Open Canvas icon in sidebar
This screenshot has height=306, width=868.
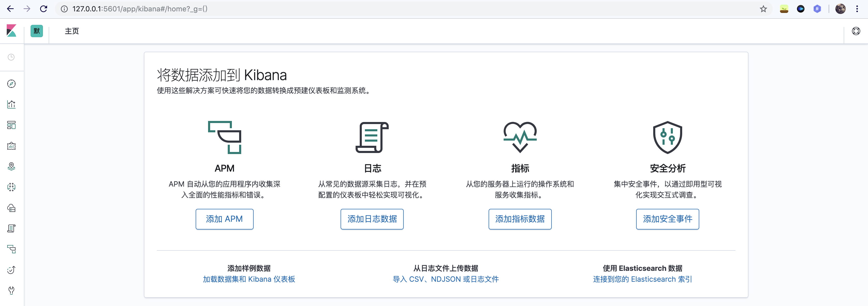(11, 146)
